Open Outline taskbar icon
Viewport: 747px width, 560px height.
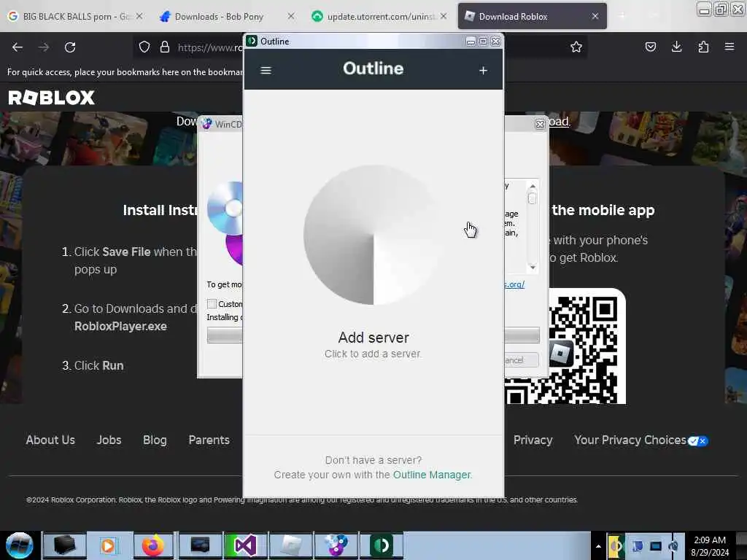pos(382,545)
